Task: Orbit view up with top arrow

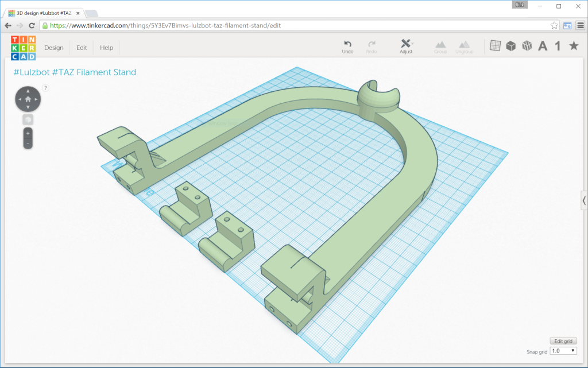Action: point(28,91)
